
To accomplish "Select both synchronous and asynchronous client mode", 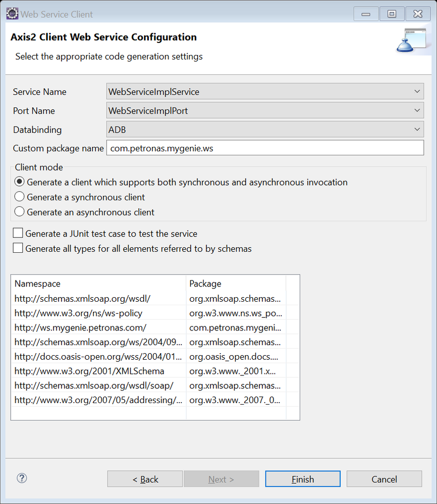I will coord(20,182).
